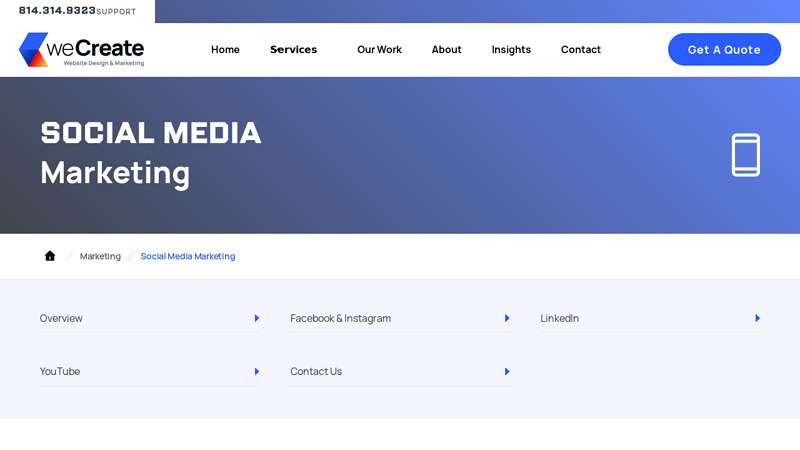This screenshot has height=450, width=800.
Task: Click the SOCIAL MEDIA heading text
Action: [151, 133]
